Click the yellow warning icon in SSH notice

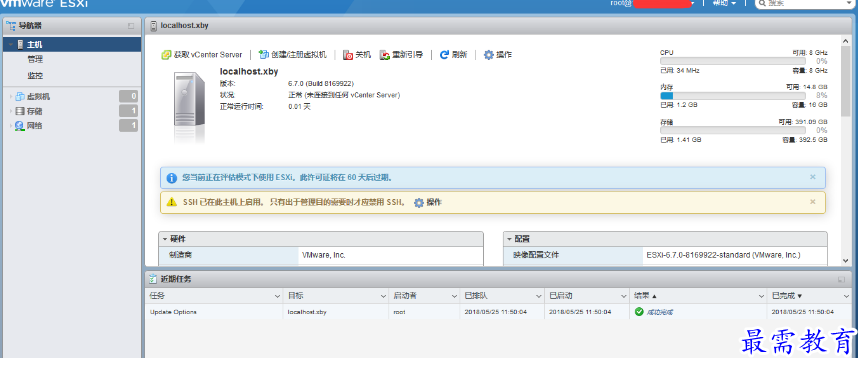click(x=172, y=202)
